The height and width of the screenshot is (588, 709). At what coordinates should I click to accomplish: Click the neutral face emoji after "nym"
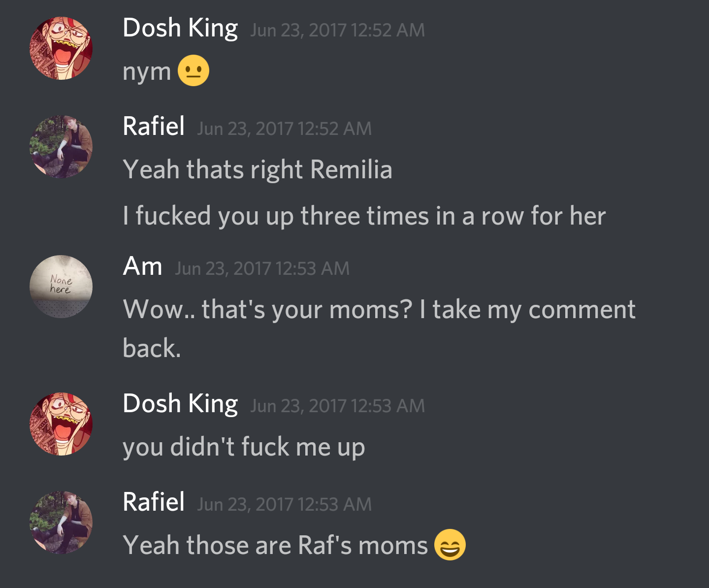193,70
